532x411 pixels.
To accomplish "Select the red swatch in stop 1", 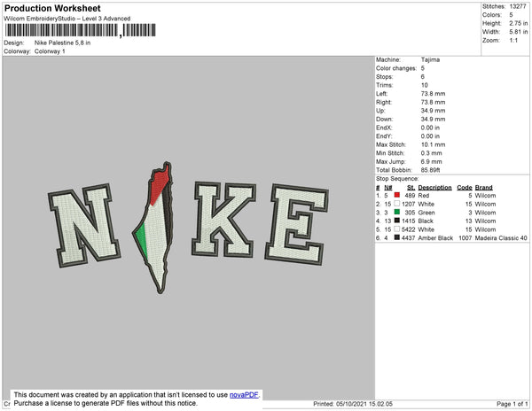I will point(397,195).
